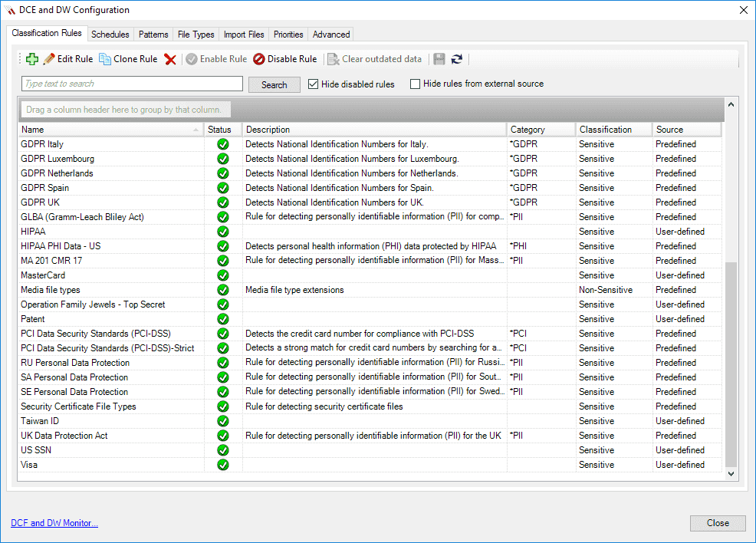The image size is (756, 543).
Task: Click the status icon for Taiwan ID
Action: point(223,421)
